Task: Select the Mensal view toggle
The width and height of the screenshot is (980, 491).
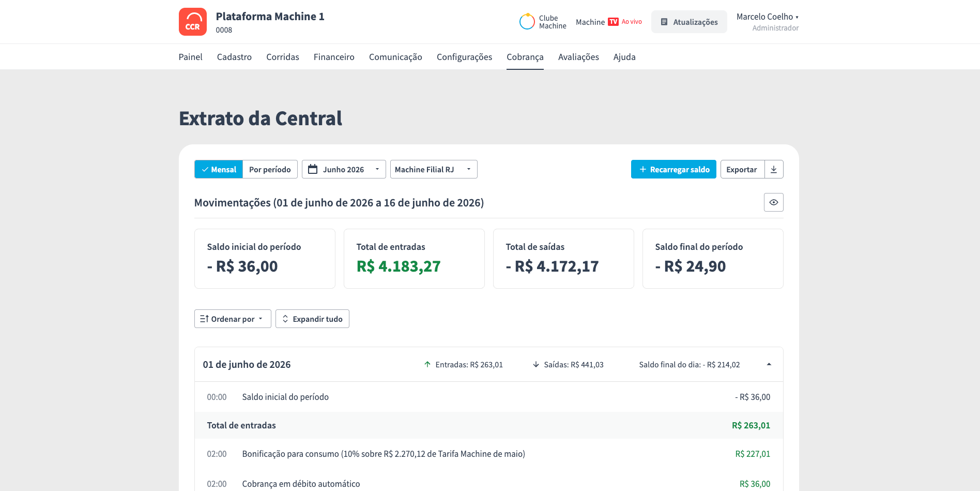Action: [219, 169]
